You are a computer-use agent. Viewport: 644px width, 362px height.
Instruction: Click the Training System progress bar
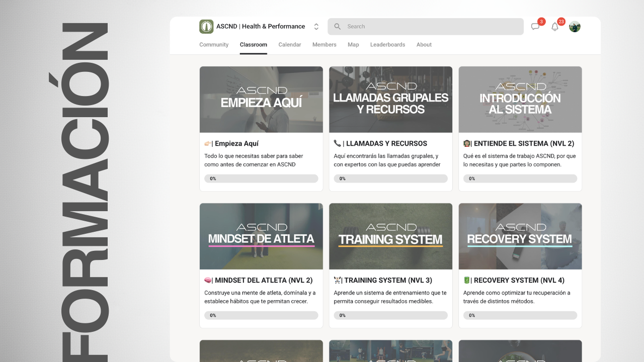pyautogui.click(x=391, y=315)
